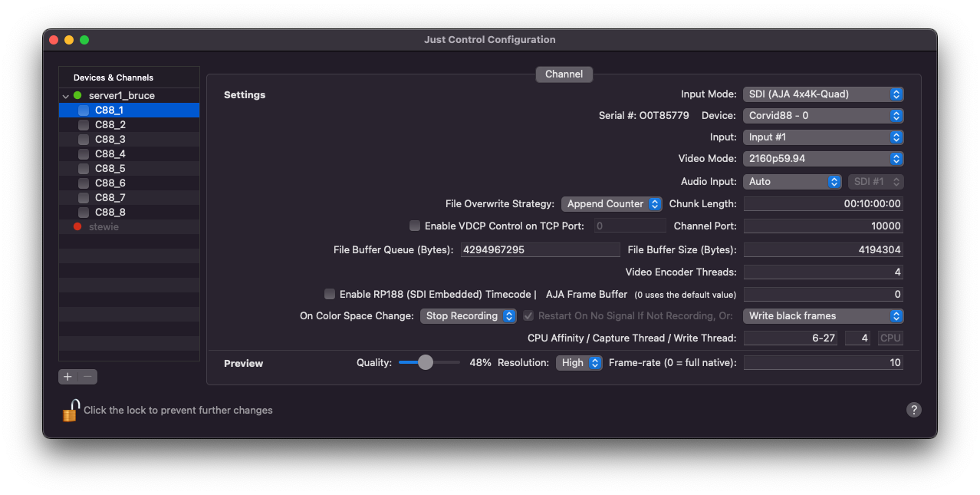Click the Write Thread CPU field
980x495 pixels.
[890, 338]
